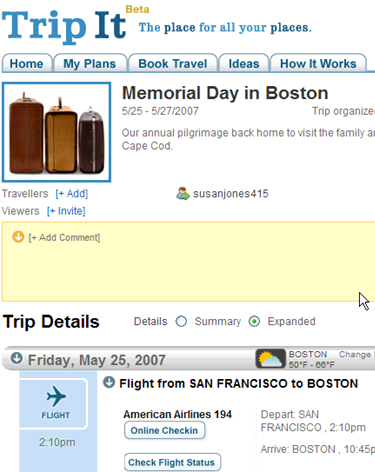Screen dimensions: 375x472
Task: Open the Home tab
Action: [x=27, y=63]
